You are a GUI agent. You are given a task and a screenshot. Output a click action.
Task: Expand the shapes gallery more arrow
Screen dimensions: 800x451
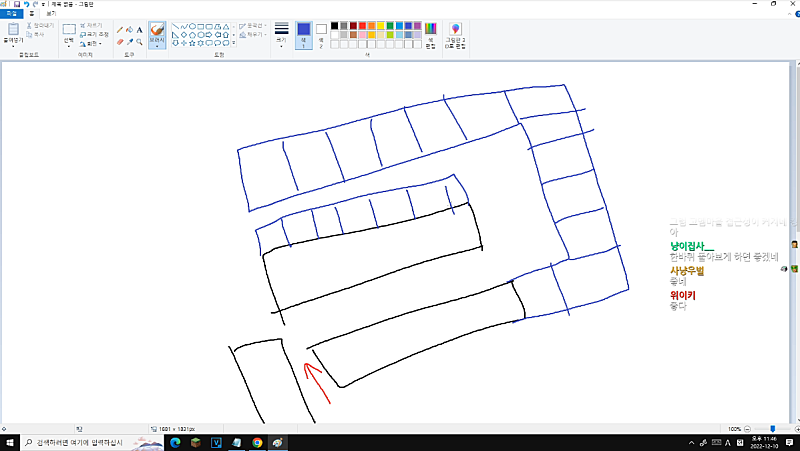(234, 43)
